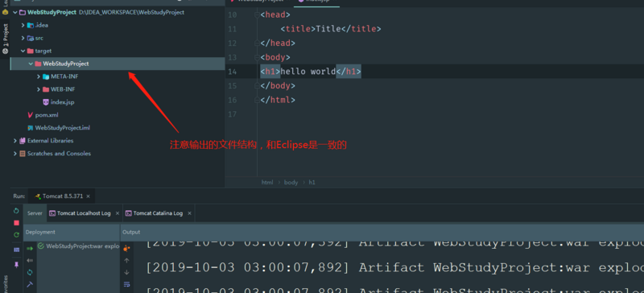The image size is (644, 293).
Task: Open the 1: Project side tab
Action: pyautogui.click(x=6, y=39)
